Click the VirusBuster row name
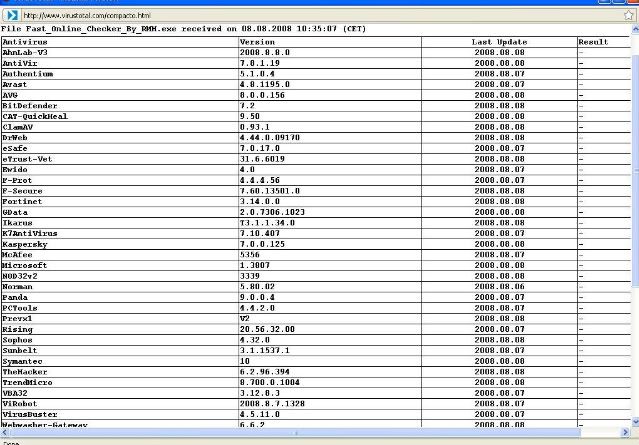Image resolution: width=639 pixels, height=445 pixels. pyautogui.click(x=30, y=414)
